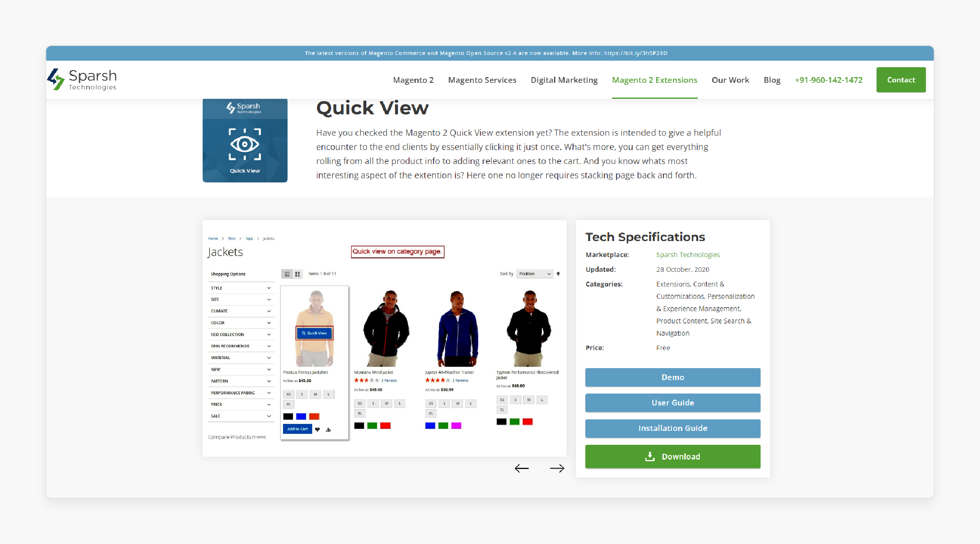The width and height of the screenshot is (980, 544).
Task: Expand the SIZE filter
Action: click(x=241, y=299)
